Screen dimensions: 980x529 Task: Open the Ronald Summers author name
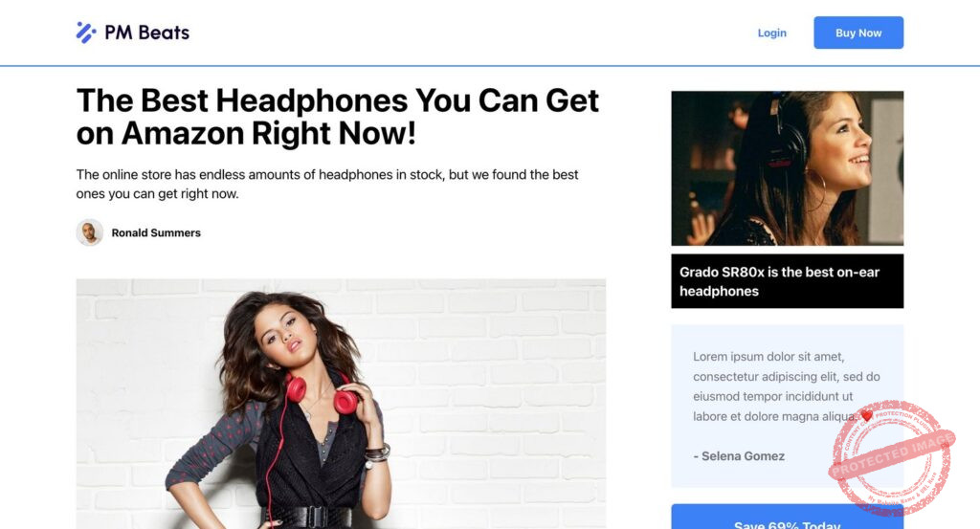click(156, 233)
